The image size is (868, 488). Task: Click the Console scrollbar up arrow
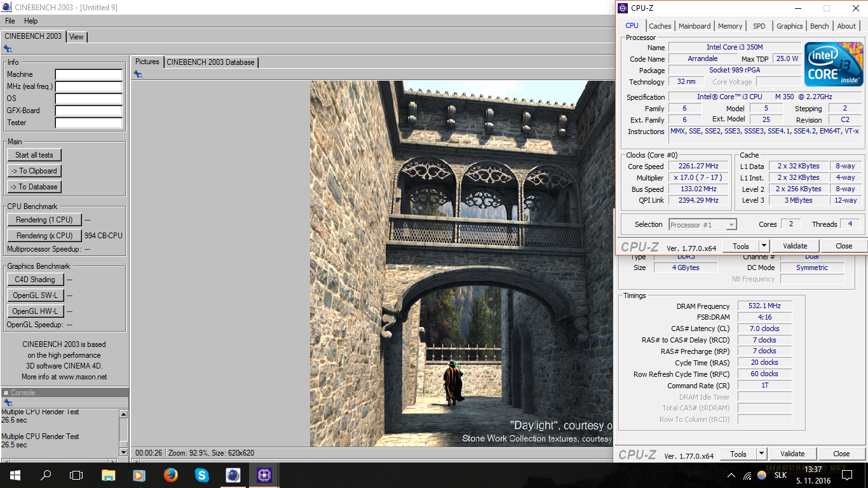click(124, 414)
